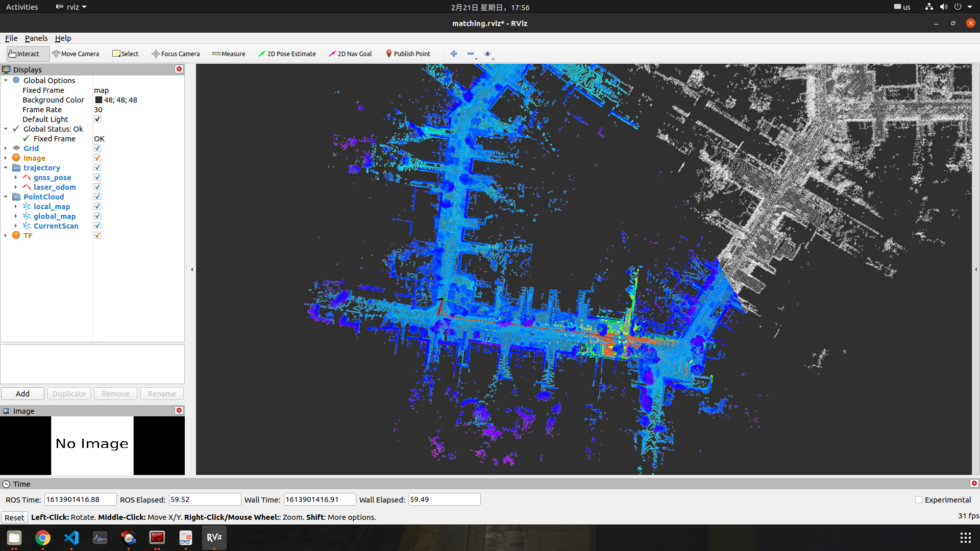980x551 pixels.
Task: Expand the TF display properties
Action: tap(6, 235)
